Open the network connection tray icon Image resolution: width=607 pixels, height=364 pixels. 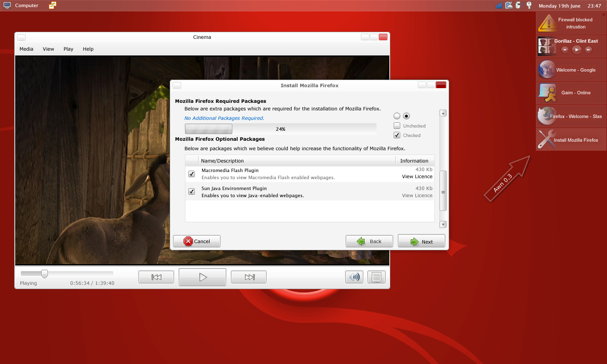tap(509, 6)
